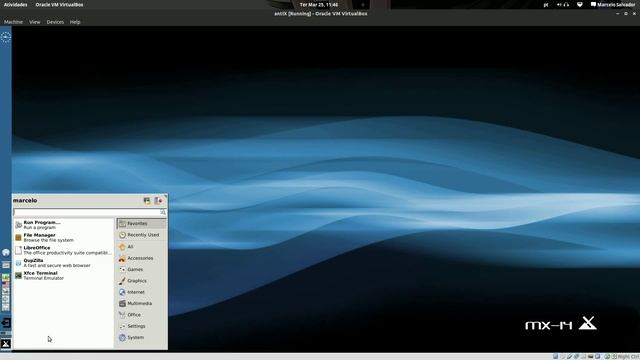The width and height of the screenshot is (640, 360).
Task: Open the sound headphones indicator
Action: click(563, 4)
